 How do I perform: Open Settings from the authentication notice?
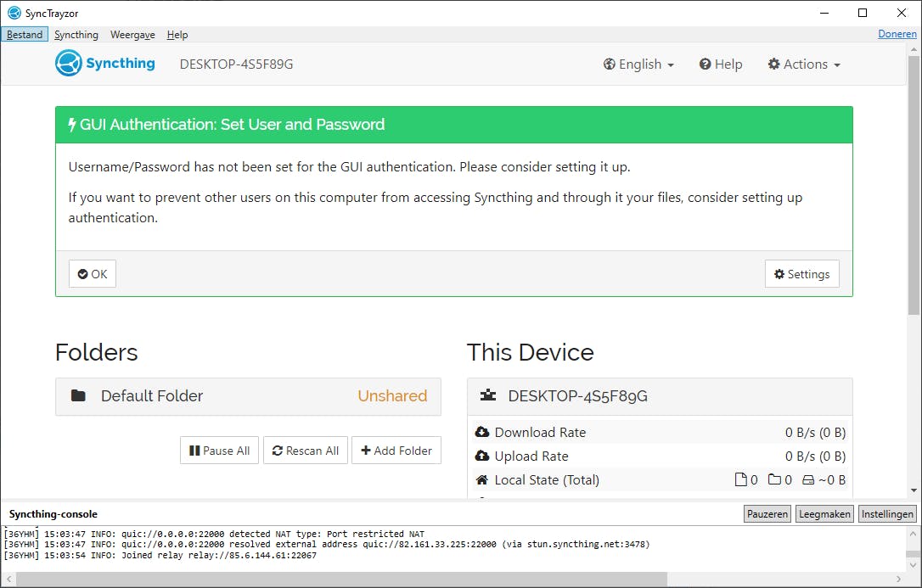coord(801,274)
